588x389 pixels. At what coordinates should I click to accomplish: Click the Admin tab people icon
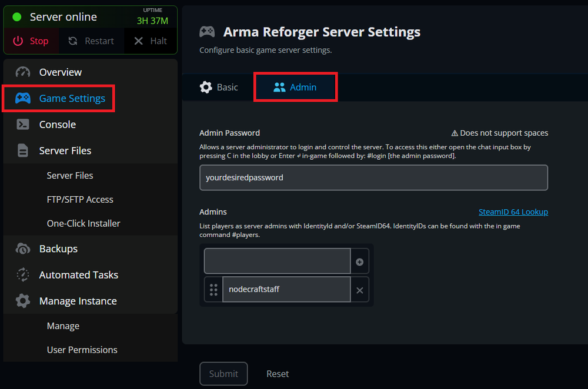click(x=279, y=88)
